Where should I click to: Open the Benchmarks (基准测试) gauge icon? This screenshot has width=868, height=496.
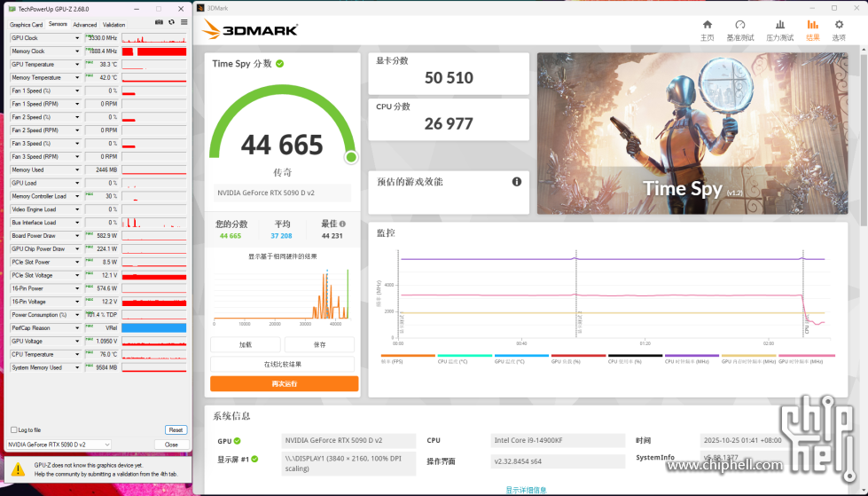tap(740, 26)
